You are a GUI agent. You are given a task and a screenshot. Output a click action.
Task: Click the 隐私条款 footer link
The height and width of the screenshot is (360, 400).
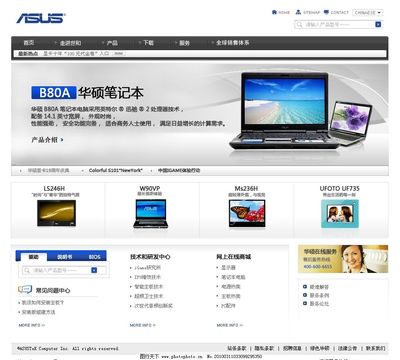(264, 348)
